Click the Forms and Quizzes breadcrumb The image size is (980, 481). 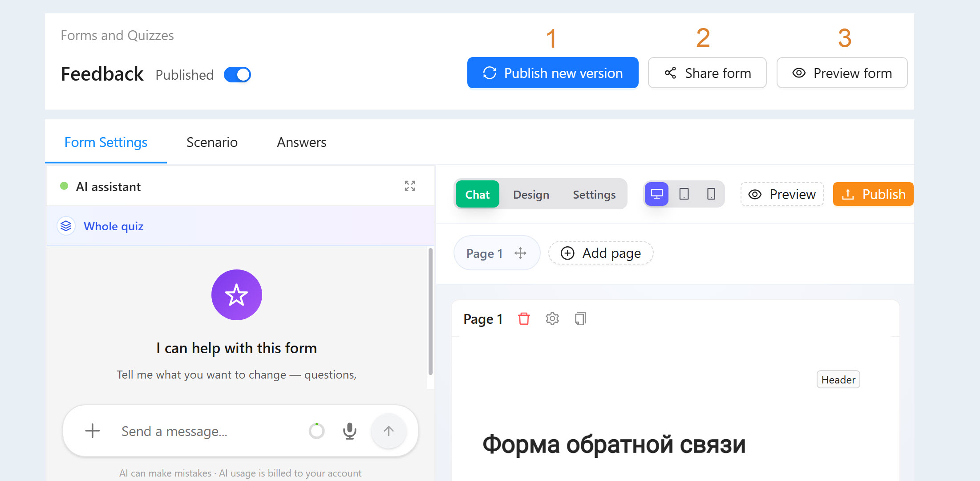[x=117, y=35]
